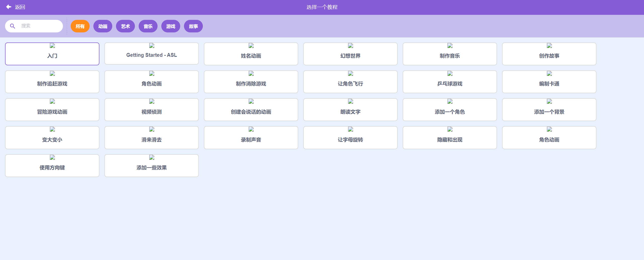
Task: Select the 乒乓球游戏 tutorial
Action: pos(449,82)
